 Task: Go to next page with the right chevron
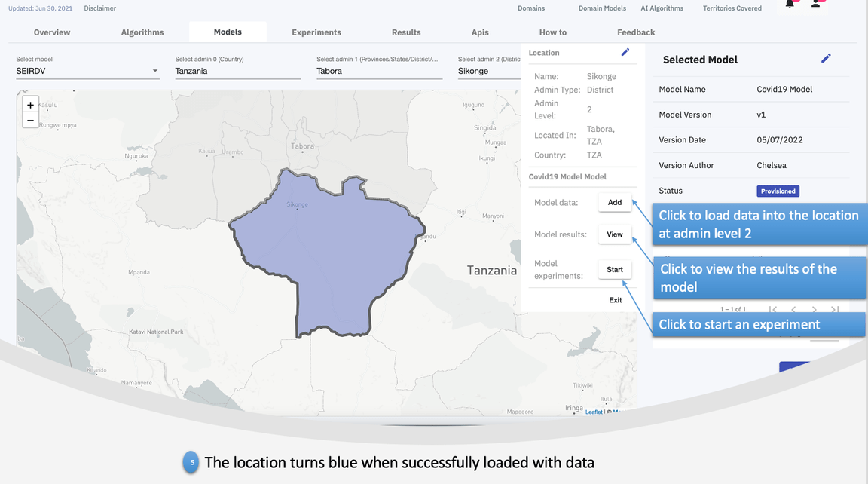tap(814, 309)
